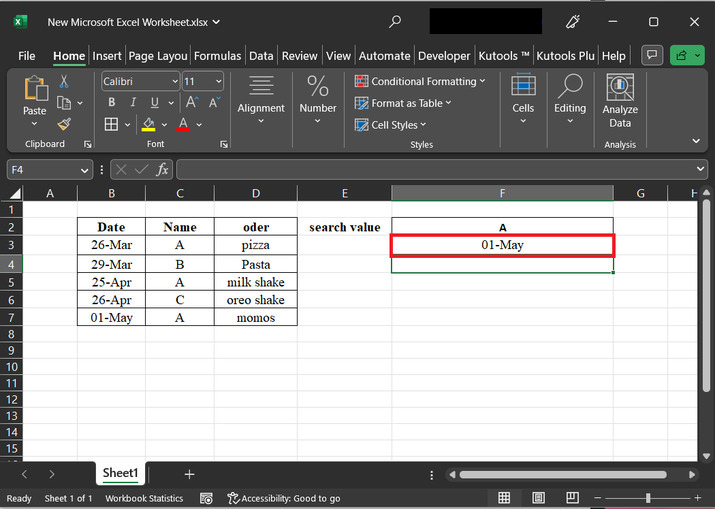Open the Formulas ribbon tab
The image size is (715, 509).
(218, 56)
